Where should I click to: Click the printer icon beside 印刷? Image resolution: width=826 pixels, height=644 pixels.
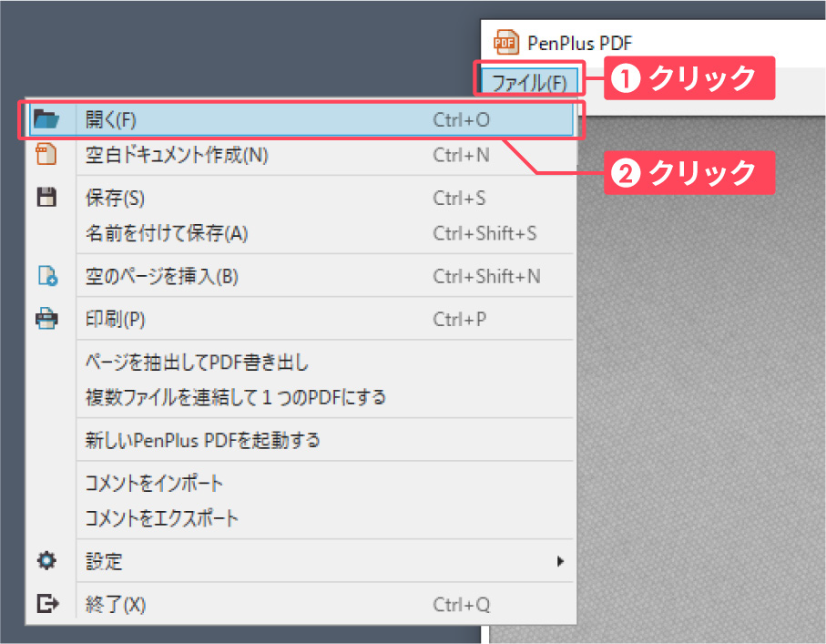46,319
